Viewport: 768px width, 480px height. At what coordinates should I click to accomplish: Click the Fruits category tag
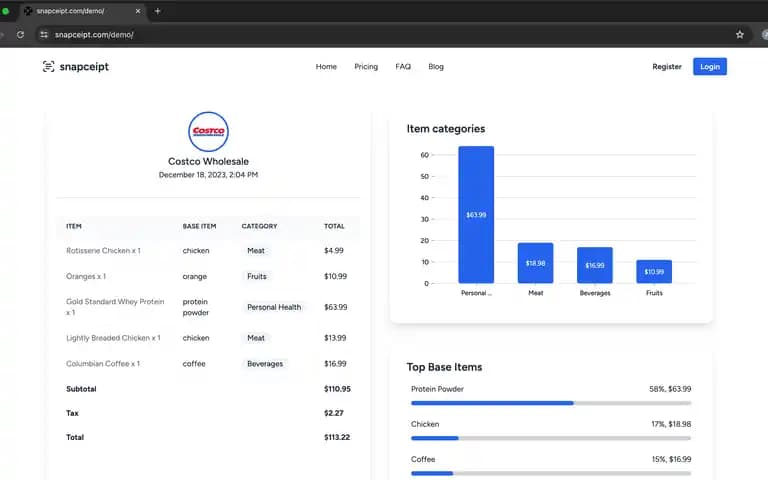[x=257, y=276]
